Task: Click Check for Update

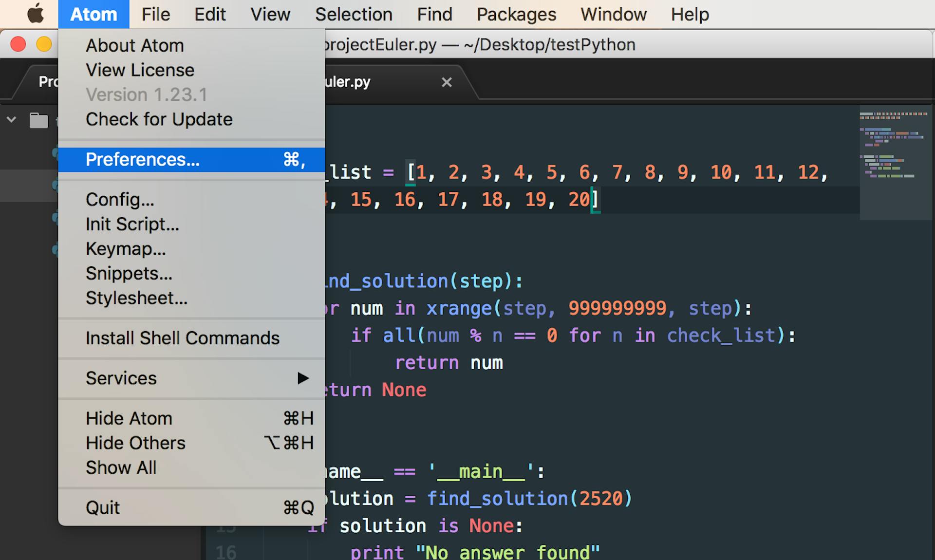Action: click(x=159, y=119)
